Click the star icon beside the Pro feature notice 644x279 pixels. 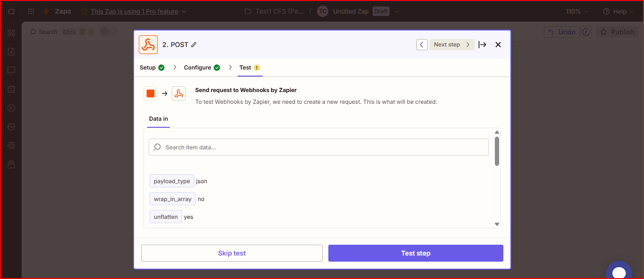[x=84, y=11]
